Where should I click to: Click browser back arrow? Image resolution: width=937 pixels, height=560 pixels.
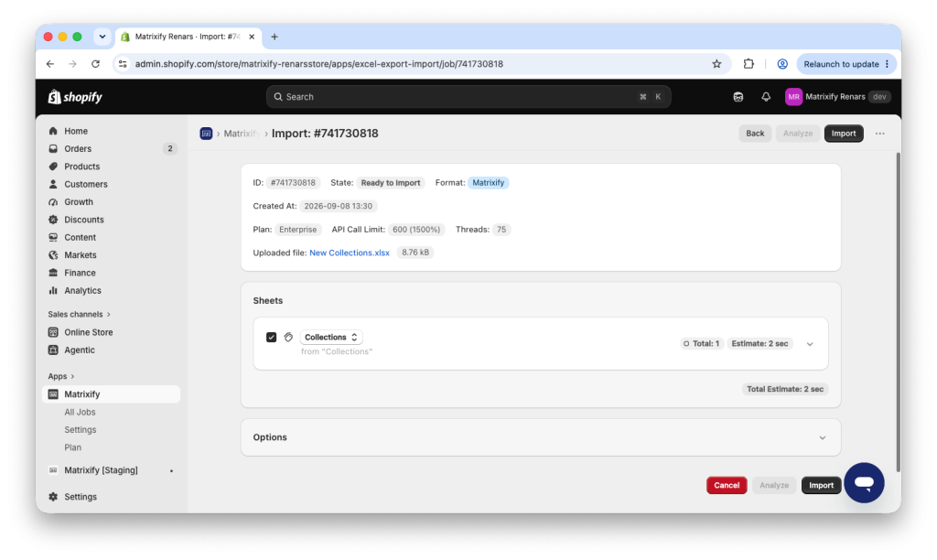[x=50, y=64]
